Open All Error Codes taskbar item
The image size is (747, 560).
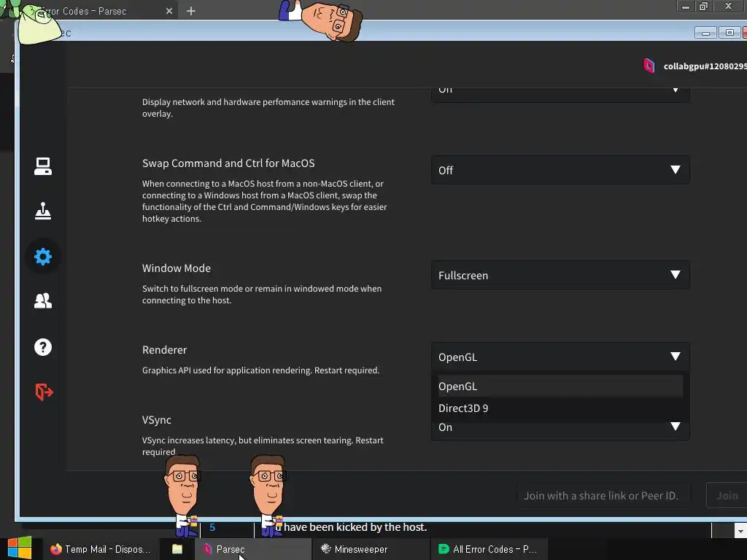coord(489,549)
